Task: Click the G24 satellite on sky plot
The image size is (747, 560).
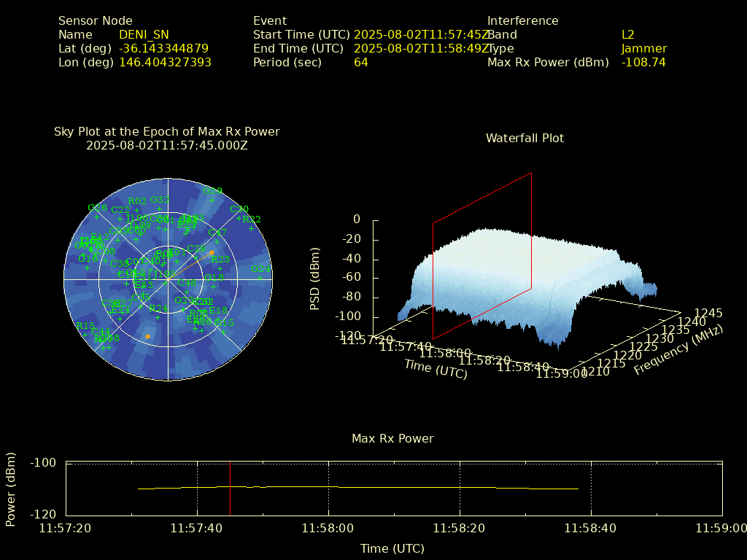Action: pyautogui.click(x=260, y=269)
